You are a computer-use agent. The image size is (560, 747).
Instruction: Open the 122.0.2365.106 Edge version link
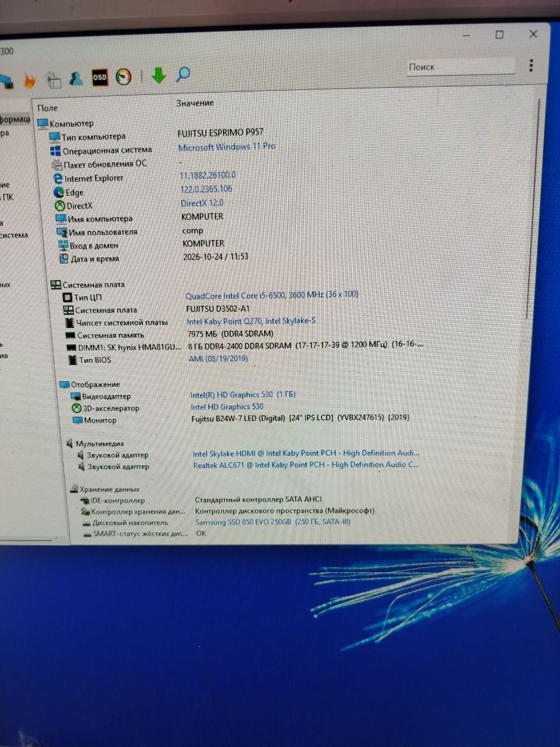(x=206, y=189)
